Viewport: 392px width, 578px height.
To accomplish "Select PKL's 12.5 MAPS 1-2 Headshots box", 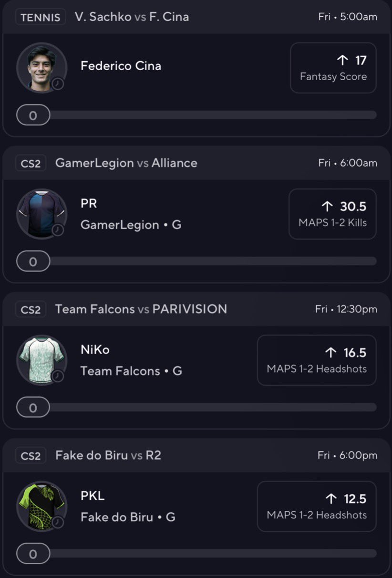I will pyautogui.click(x=317, y=506).
